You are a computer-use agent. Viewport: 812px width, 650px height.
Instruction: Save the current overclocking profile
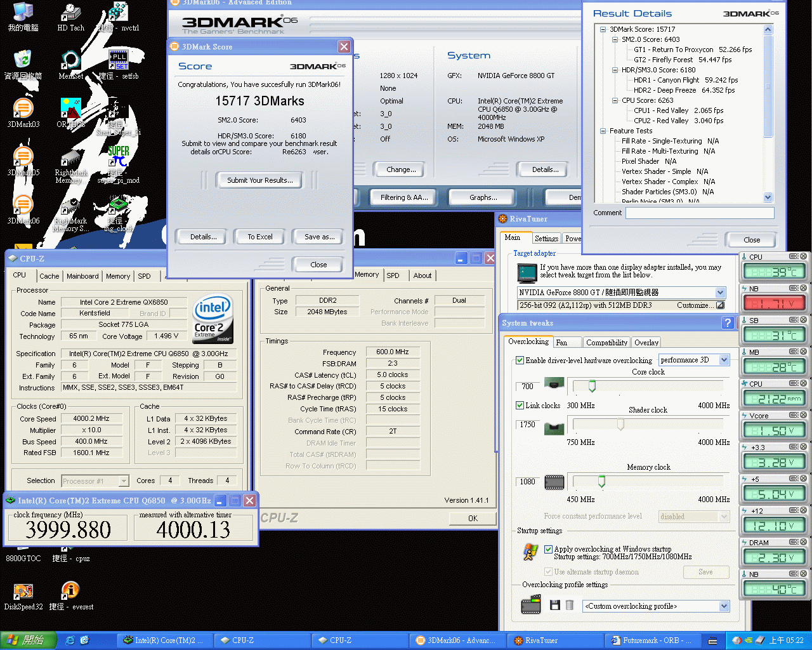tap(555, 606)
